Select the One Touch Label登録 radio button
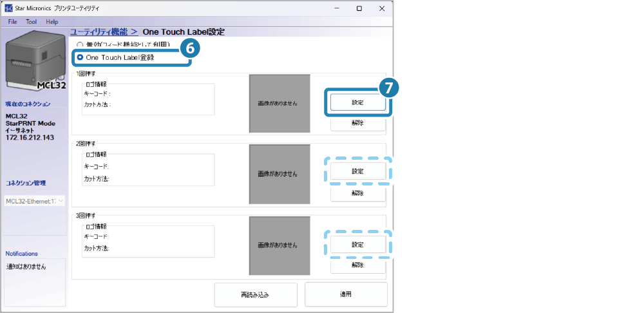 point(80,57)
